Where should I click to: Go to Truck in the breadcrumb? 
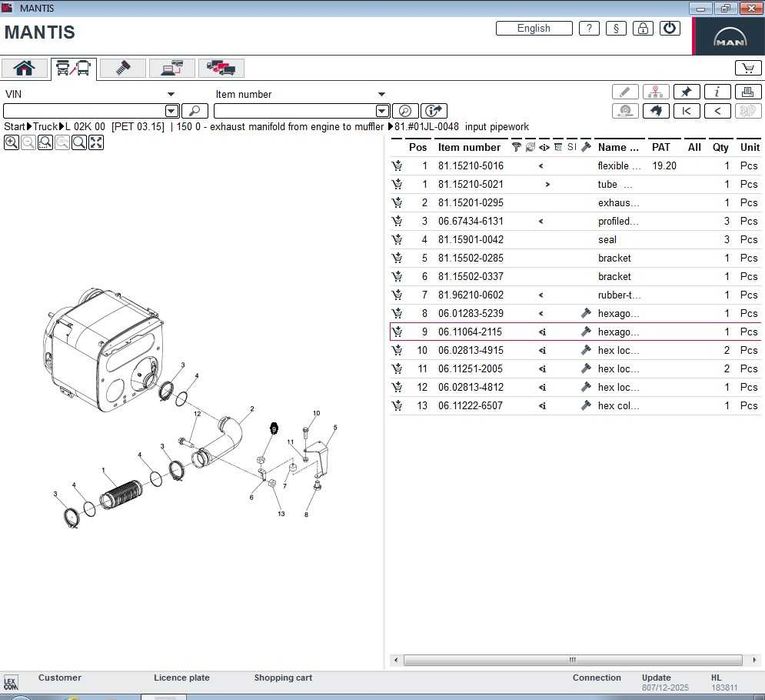coord(45,127)
